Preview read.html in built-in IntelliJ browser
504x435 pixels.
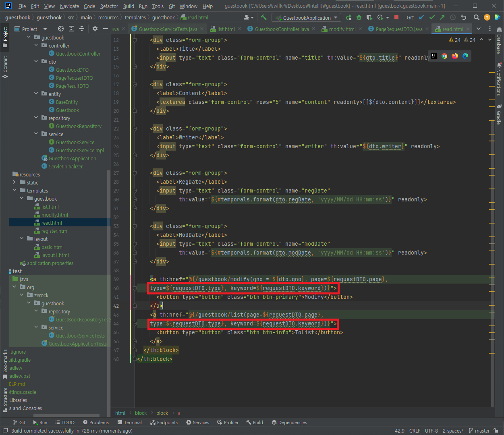tap(434, 56)
